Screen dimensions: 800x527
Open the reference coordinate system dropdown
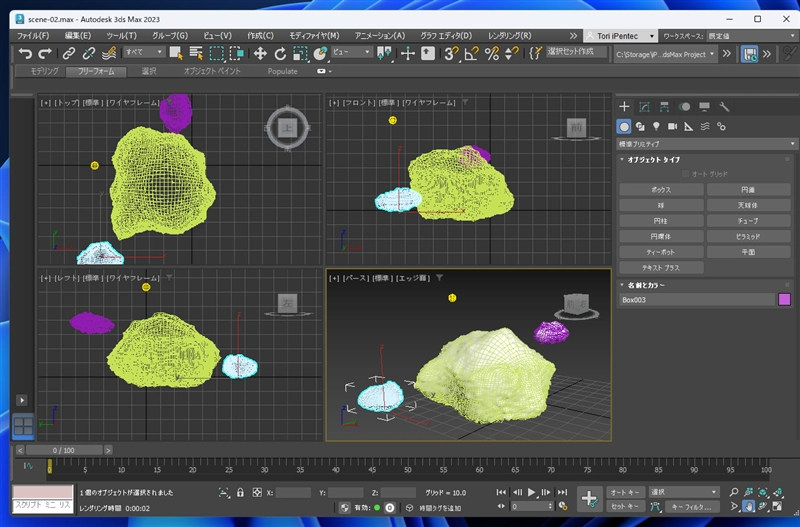coord(352,52)
